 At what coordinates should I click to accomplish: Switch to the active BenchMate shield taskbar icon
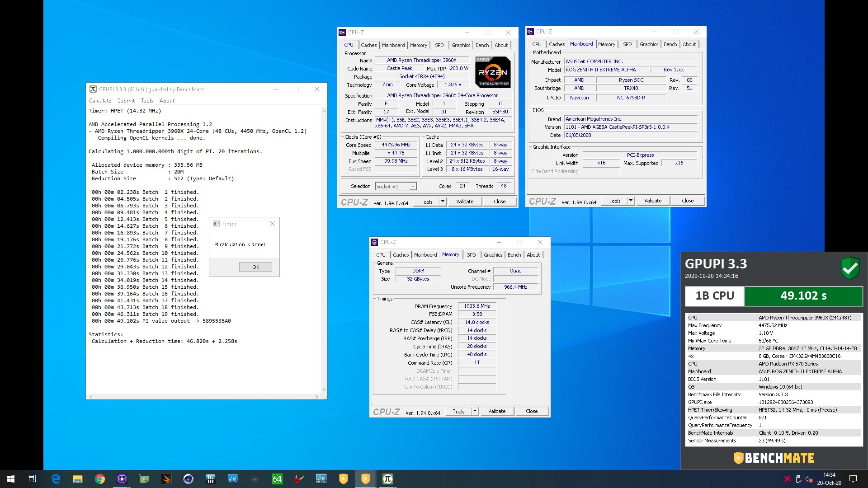(x=366, y=479)
